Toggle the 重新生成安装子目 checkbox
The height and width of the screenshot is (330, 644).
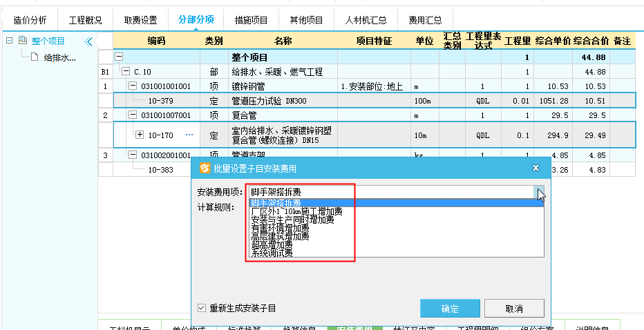tap(202, 308)
